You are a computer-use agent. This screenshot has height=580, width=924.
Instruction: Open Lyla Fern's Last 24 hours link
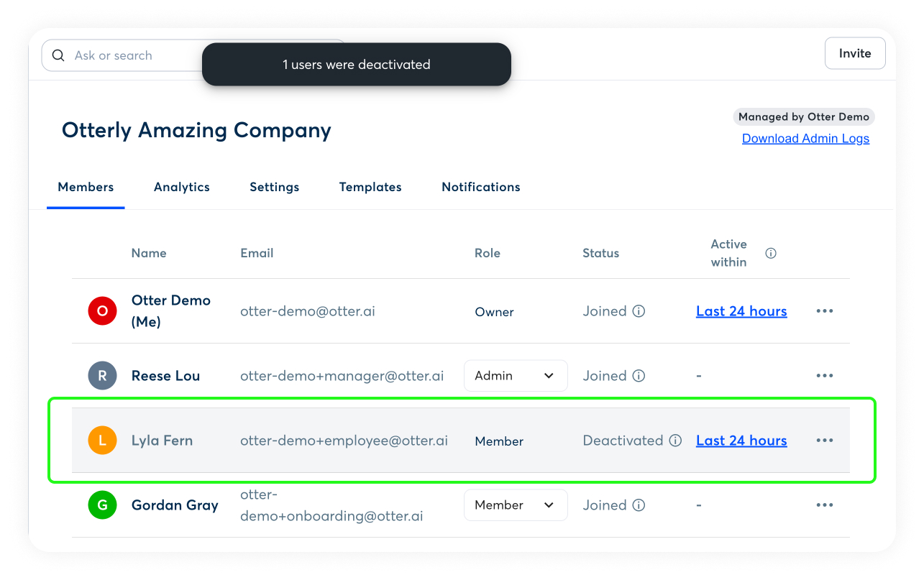741,441
